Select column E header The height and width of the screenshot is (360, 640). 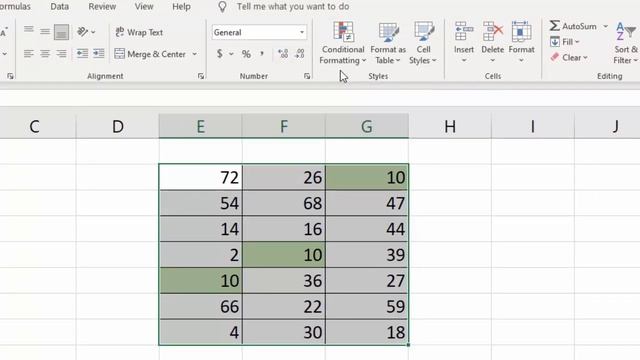pyautogui.click(x=200, y=127)
